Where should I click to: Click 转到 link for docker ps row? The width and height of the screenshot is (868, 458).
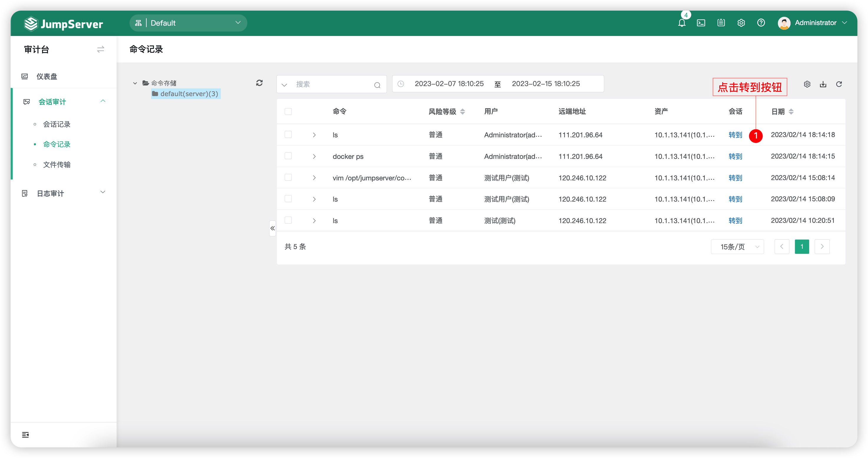click(735, 156)
